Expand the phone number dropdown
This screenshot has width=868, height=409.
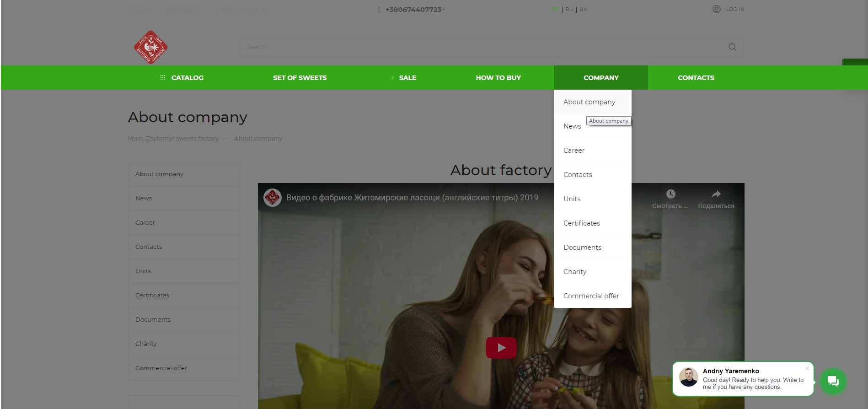444,10
